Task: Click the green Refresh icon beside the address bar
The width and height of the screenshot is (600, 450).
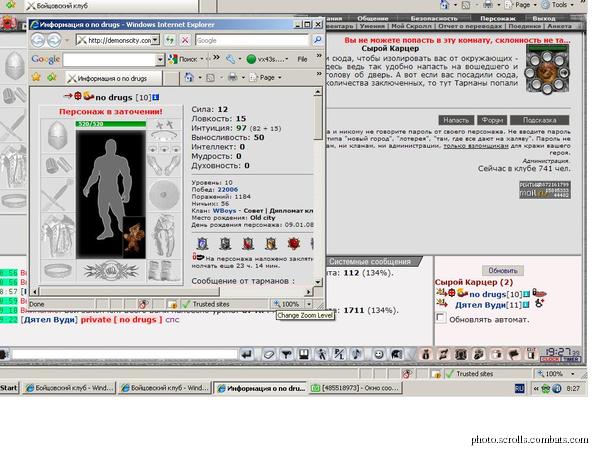Action: pyautogui.click(x=170, y=40)
